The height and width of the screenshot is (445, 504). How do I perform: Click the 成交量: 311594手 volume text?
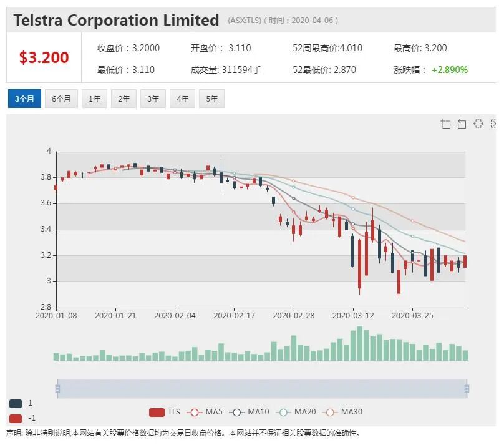[x=226, y=70]
